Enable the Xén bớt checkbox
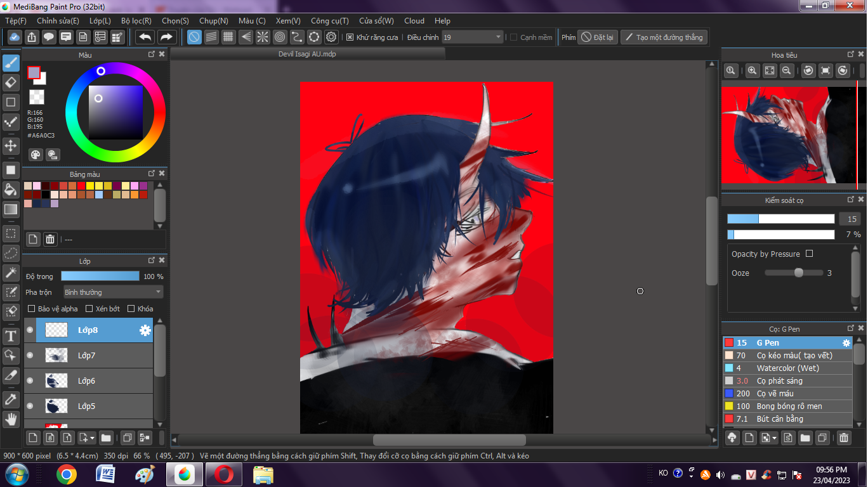This screenshot has height=487, width=868. coord(89,309)
